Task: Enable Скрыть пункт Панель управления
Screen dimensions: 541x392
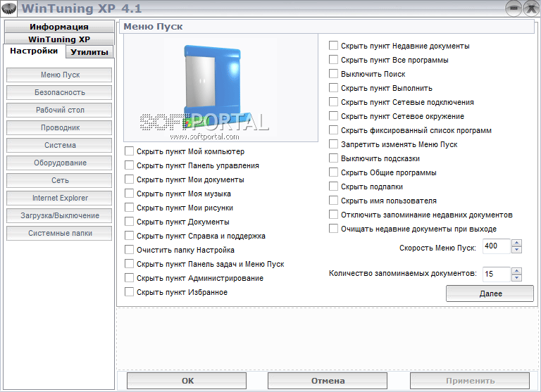Action: [130, 165]
